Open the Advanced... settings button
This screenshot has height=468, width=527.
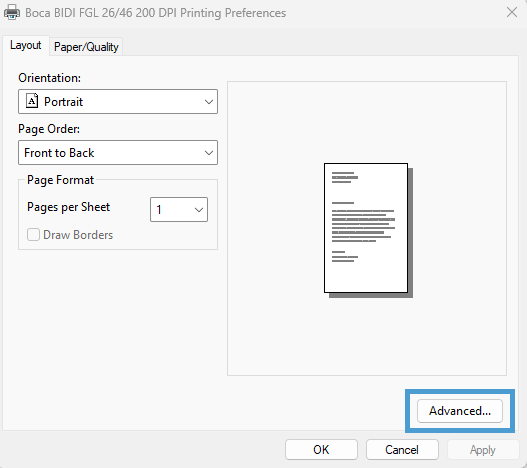[460, 411]
